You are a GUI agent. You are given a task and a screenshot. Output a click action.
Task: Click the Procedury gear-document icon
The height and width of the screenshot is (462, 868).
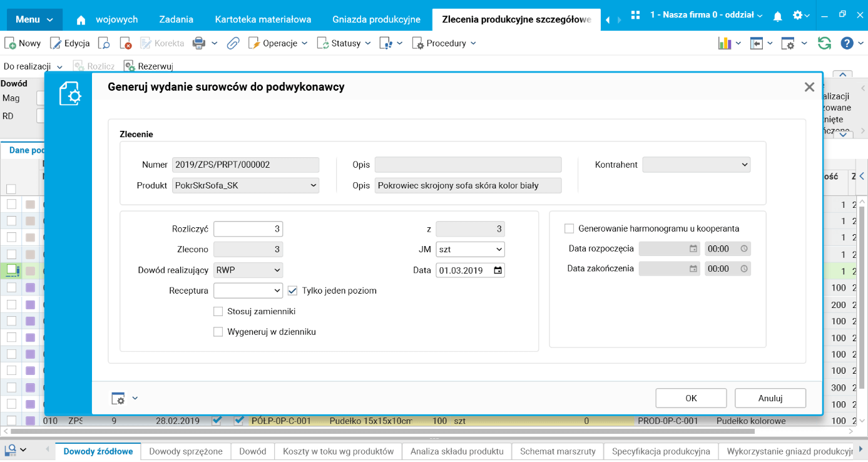(x=418, y=43)
